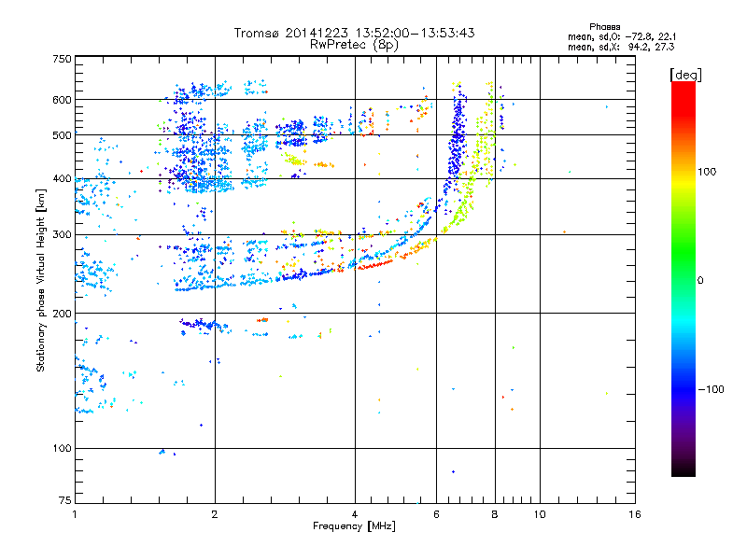Click the 'Stationary phase Virtual Height [km]' axis label

point(41,280)
